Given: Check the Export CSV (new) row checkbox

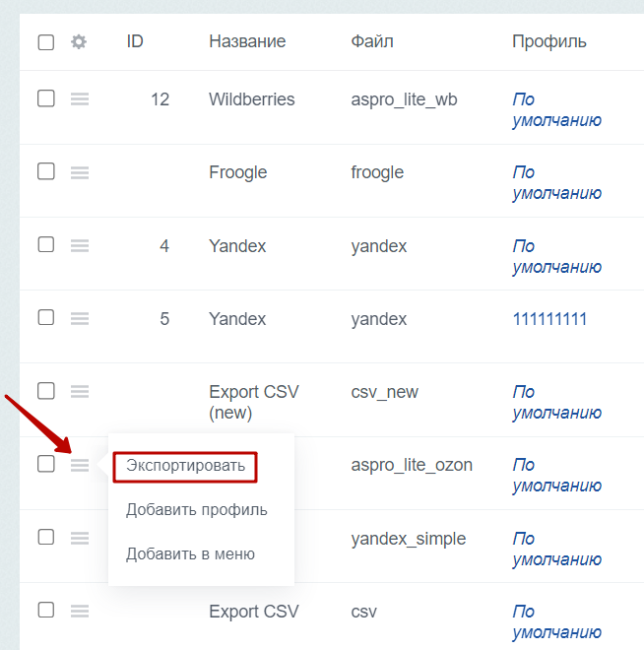Looking at the screenshot, I should tap(46, 391).
